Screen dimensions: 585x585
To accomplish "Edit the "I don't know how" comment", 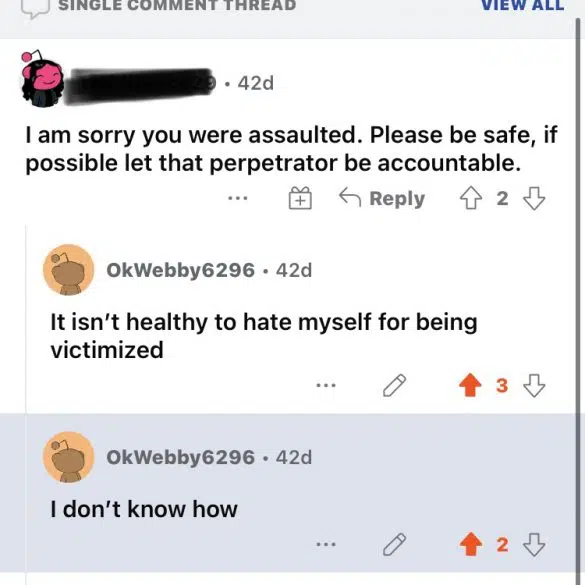I will pyautogui.click(x=394, y=545).
